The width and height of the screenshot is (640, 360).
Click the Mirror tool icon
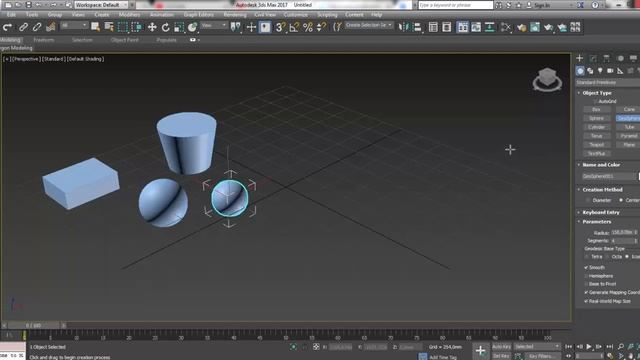tap(403, 27)
